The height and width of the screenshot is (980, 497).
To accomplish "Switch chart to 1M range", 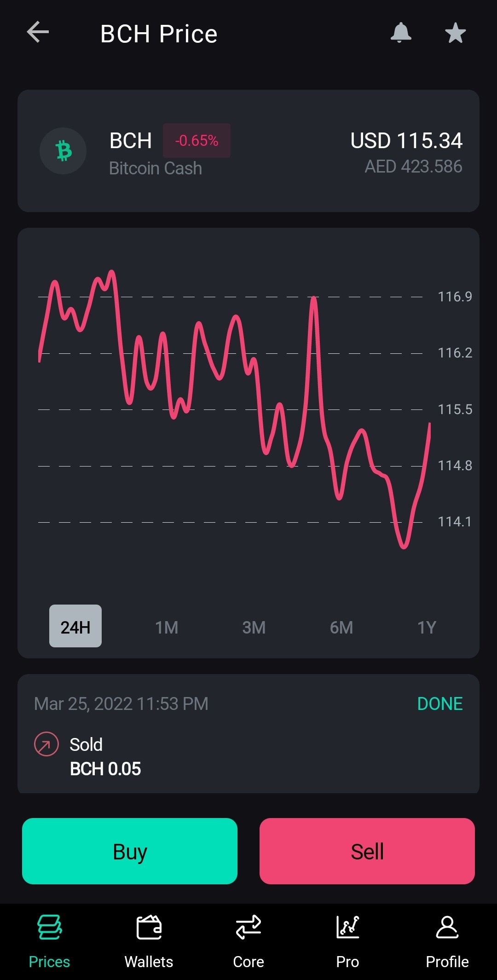I will pyautogui.click(x=167, y=627).
